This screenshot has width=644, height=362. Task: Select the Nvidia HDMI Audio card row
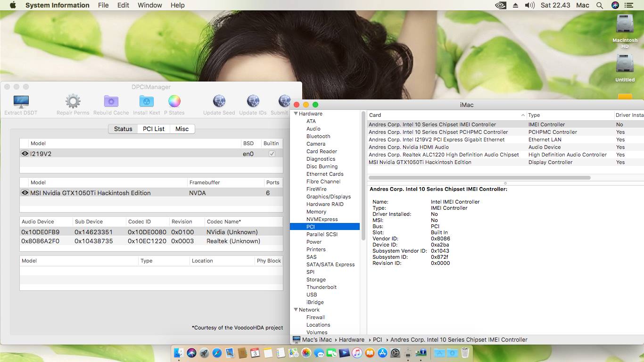click(408, 147)
